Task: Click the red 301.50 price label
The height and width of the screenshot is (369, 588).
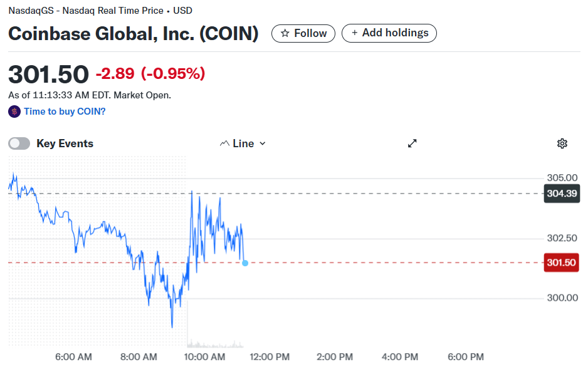Action: [x=560, y=262]
